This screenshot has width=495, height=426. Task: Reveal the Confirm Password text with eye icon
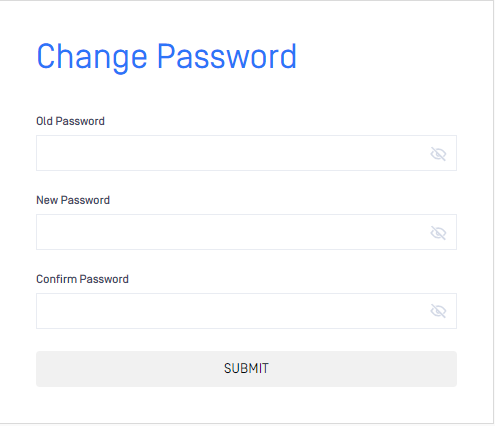(438, 311)
